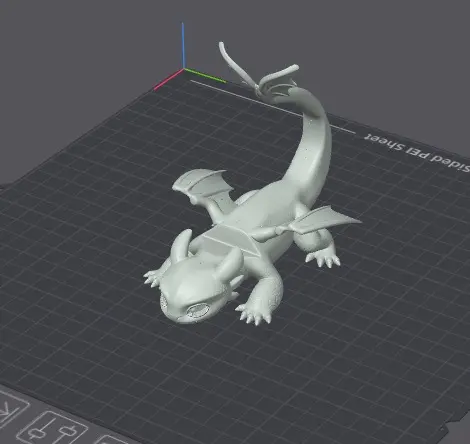Click the dragon's curled tail tip

224,53
